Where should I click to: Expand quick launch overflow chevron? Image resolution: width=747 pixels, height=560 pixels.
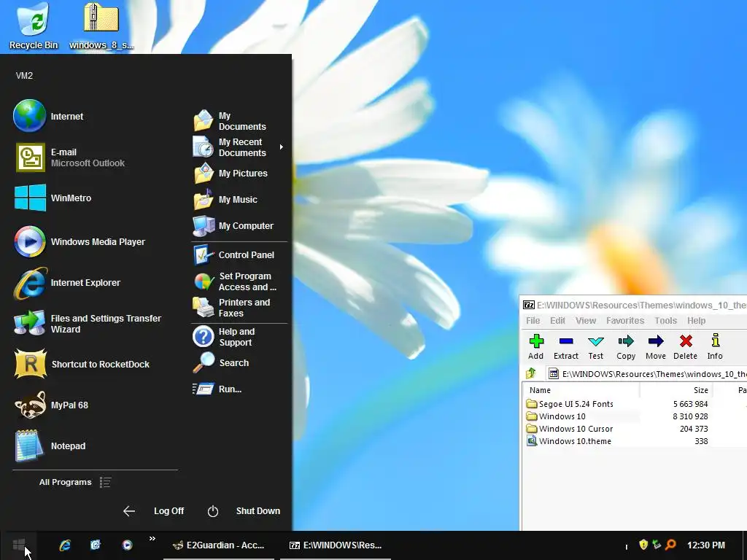152,539
